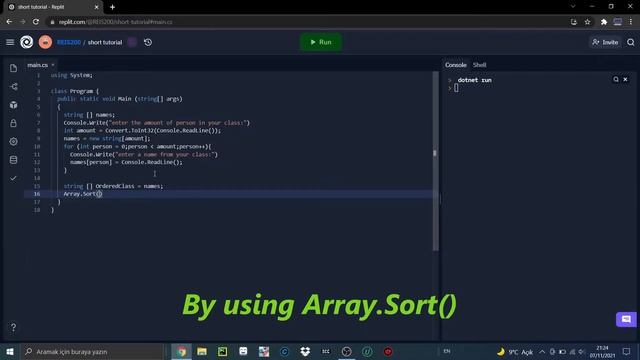
Task: Open the media control icon in Chrome toolbar
Action: [618, 22]
